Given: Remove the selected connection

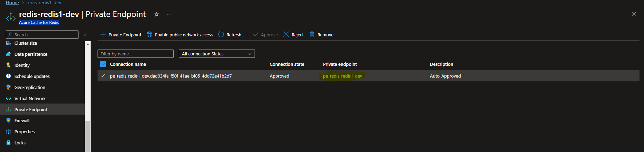Looking at the screenshot, I should (x=321, y=35).
